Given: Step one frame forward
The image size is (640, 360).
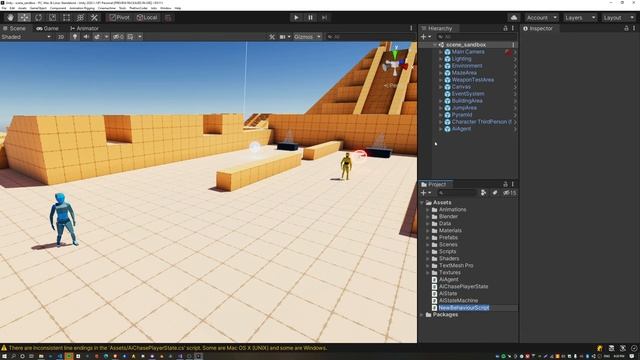Looking at the screenshot, I should tap(324, 18).
